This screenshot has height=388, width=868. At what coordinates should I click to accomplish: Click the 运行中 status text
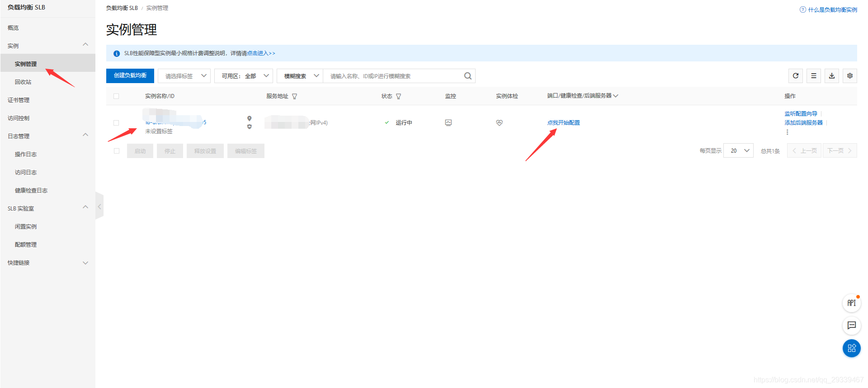click(x=404, y=123)
